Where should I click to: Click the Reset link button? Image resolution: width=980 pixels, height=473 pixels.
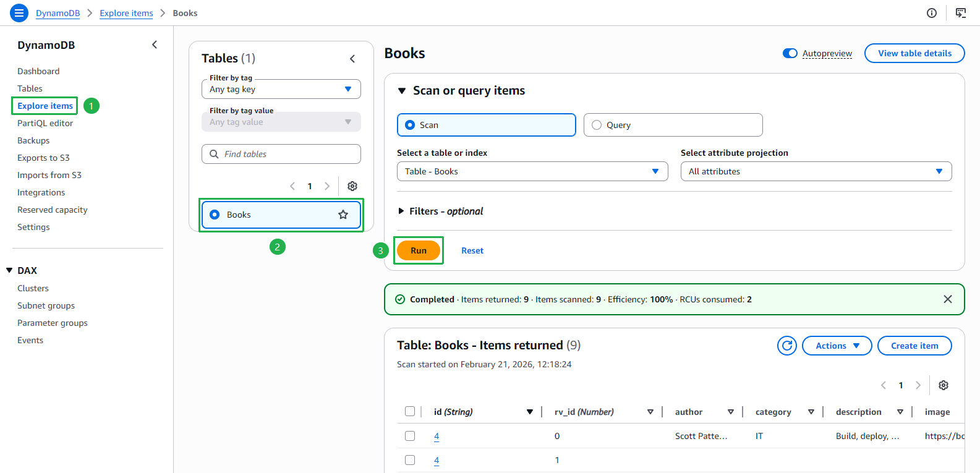[472, 250]
